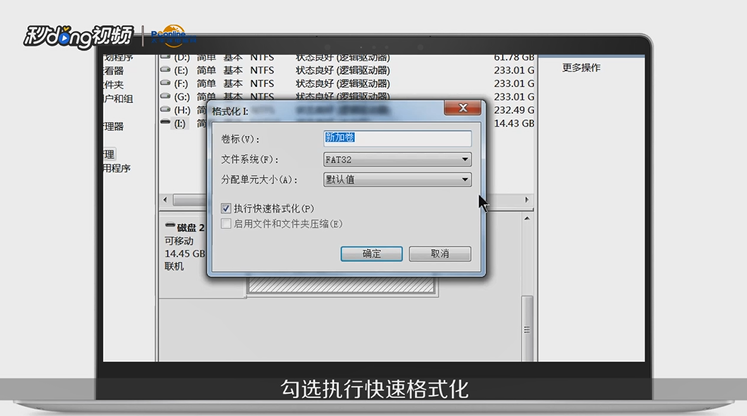The height and width of the screenshot is (416, 747).
Task: Click 可移动 label under 磁盘 2
Action: 179,241
